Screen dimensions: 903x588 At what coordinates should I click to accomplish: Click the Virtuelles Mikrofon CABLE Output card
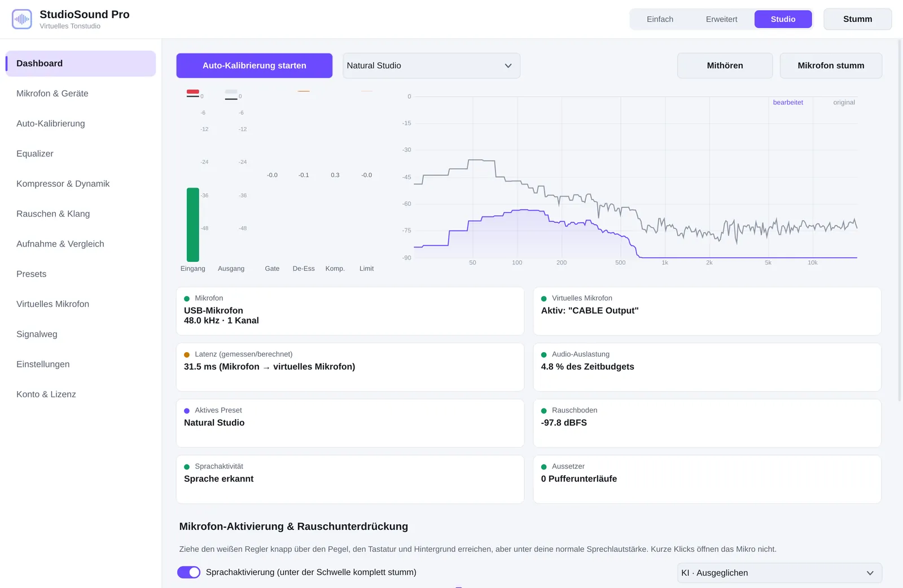(707, 311)
